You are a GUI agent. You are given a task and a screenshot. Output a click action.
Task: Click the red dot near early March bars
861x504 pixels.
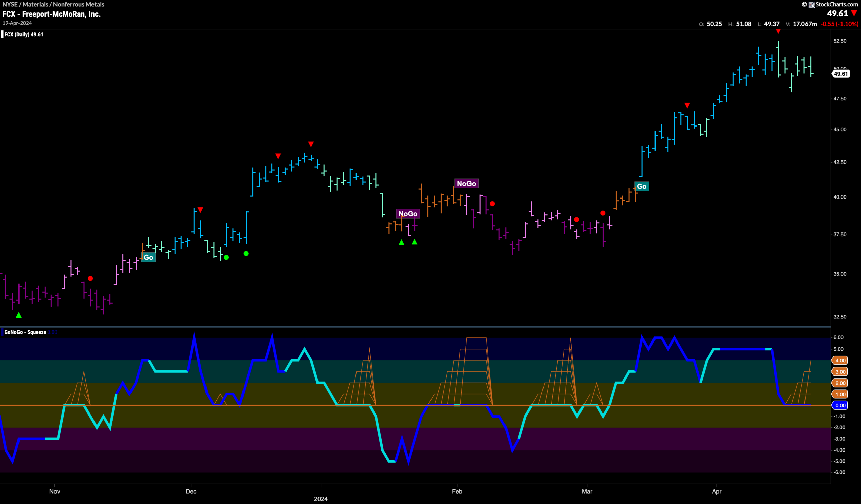pyautogui.click(x=603, y=213)
